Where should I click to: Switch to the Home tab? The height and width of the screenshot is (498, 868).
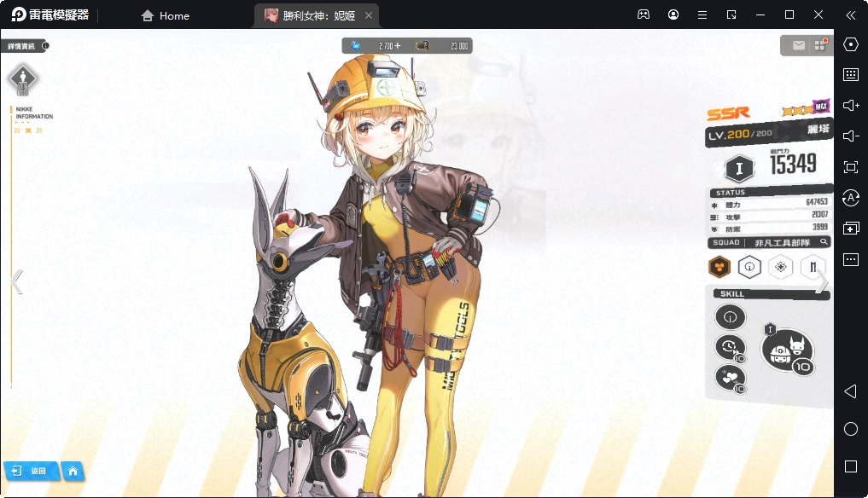166,15
